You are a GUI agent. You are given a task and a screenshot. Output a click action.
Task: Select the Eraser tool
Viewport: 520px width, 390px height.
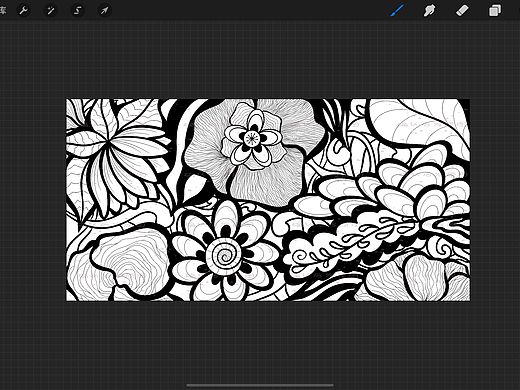click(x=462, y=10)
